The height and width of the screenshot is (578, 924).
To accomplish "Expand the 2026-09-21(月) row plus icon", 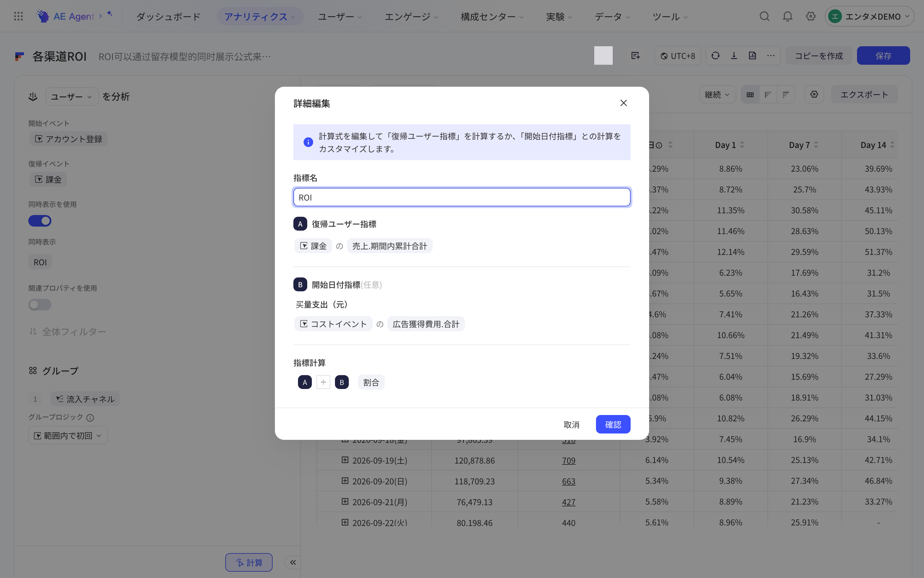I will [x=345, y=501].
